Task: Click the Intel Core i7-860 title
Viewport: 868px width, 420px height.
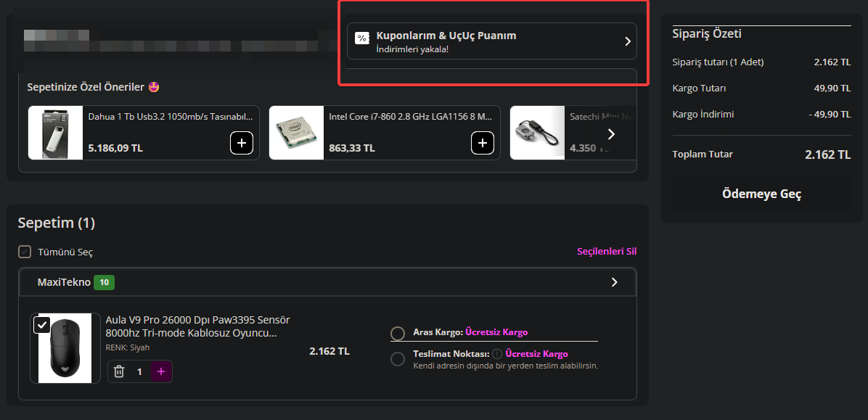Action: tap(410, 117)
